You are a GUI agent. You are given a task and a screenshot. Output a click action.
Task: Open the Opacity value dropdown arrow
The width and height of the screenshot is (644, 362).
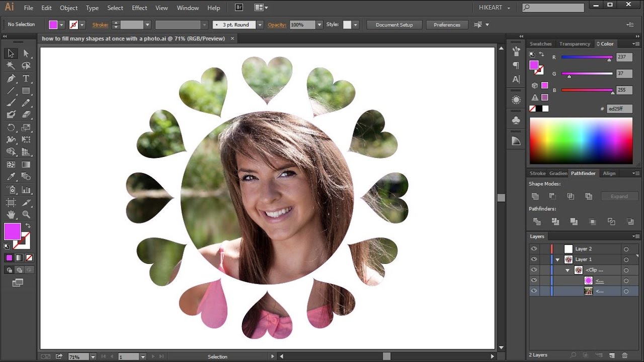pos(319,25)
